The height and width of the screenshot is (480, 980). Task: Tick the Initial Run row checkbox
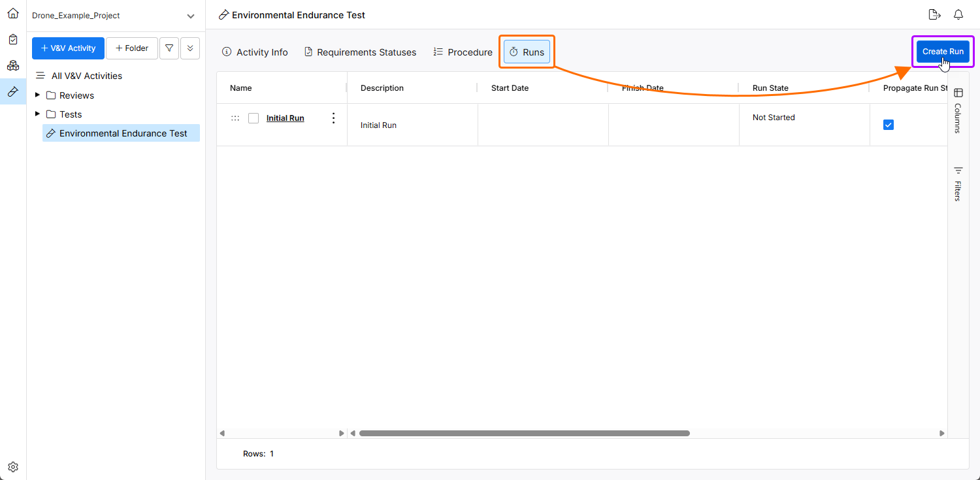(x=253, y=118)
